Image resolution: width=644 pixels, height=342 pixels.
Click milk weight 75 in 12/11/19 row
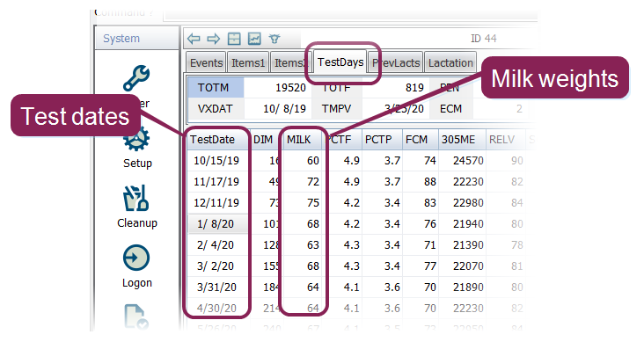point(313,203)
